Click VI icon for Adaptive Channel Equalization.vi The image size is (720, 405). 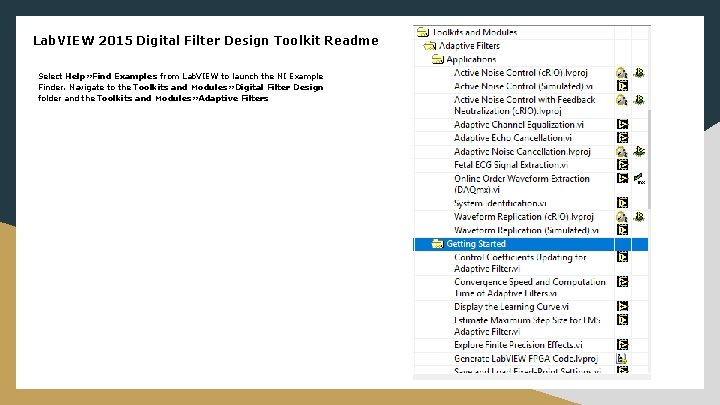pyautogui.click(x=622, y=124)
